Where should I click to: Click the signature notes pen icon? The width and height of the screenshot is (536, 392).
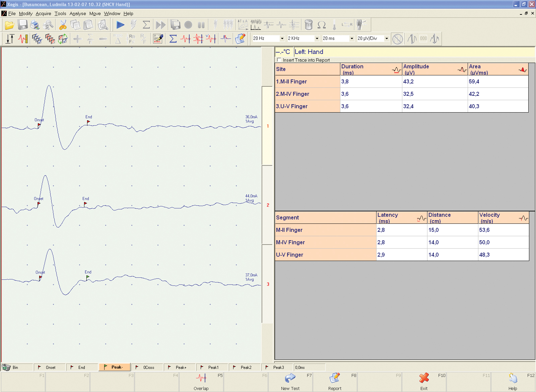pos(158,39)
